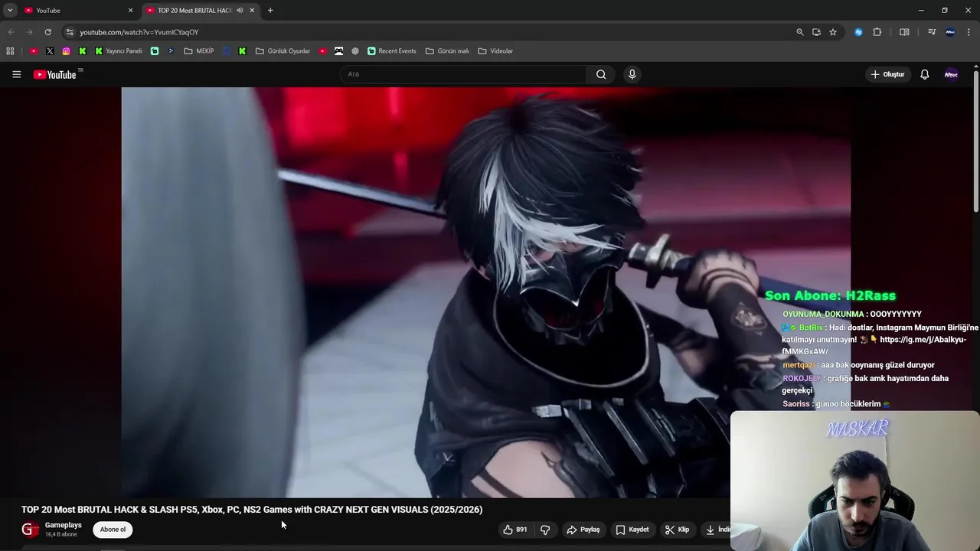Open the Instagram bookmark
Image resolution: width=980 pixels, height=551 pixels.
[x=67, y=51]
